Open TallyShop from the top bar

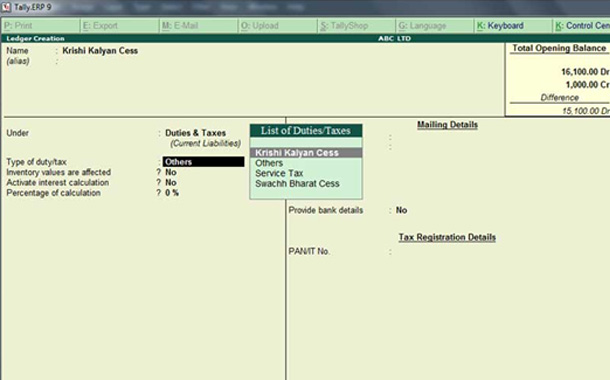coord(356,26)
